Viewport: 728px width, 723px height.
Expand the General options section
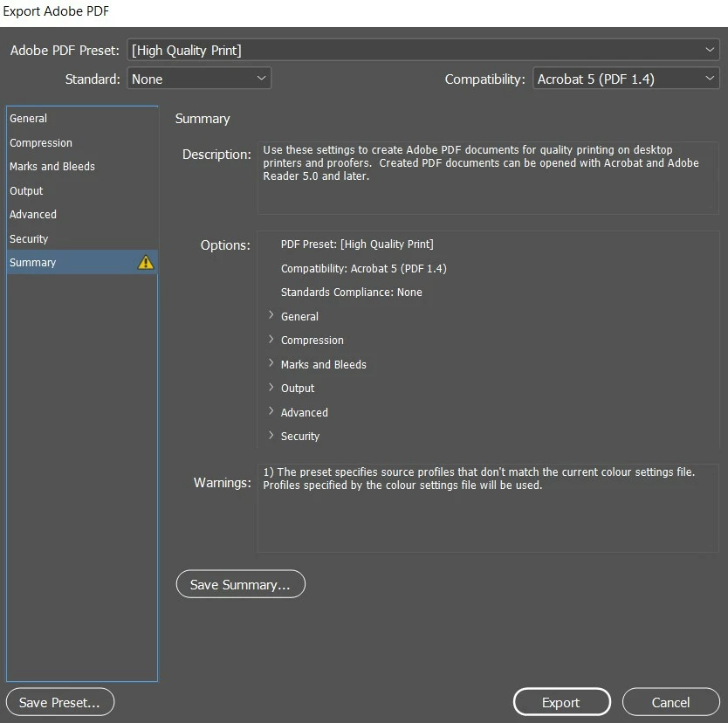pos(271,315)
